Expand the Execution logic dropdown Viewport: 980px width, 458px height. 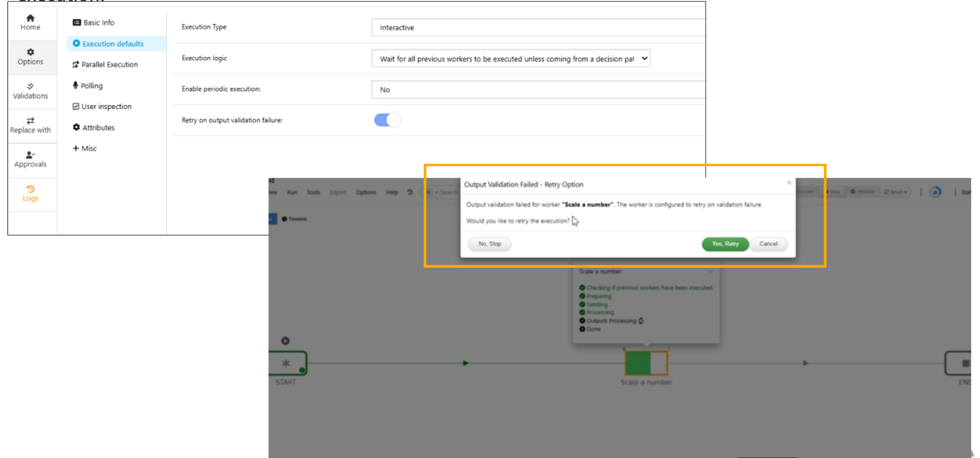pyautogui.click(x=511, y=59)
